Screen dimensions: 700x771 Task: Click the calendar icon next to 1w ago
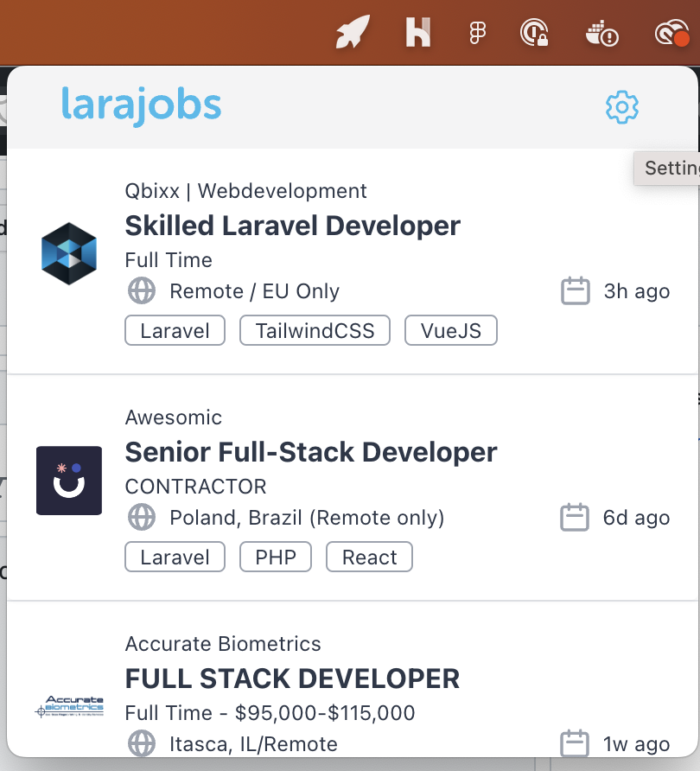tap(575, 743)
